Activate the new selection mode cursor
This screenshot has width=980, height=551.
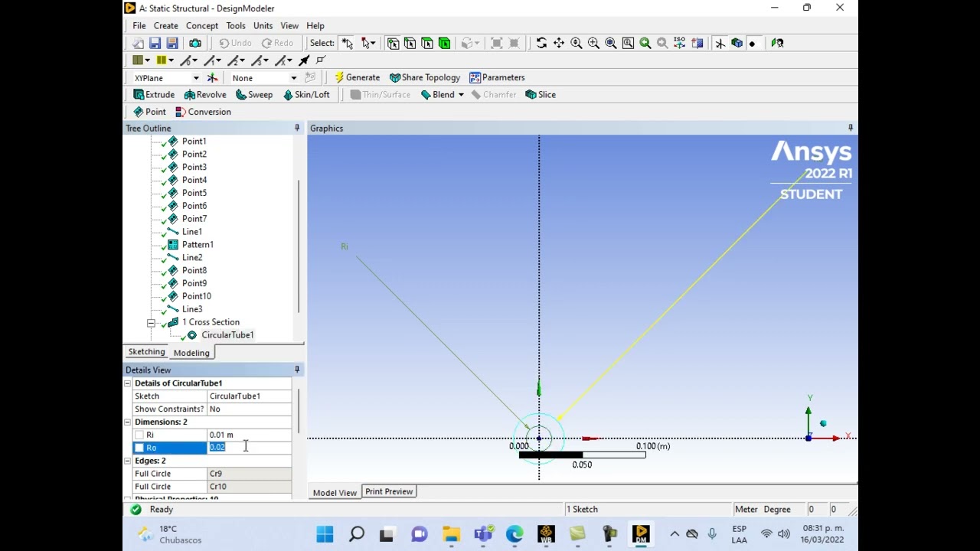[347, 44]
